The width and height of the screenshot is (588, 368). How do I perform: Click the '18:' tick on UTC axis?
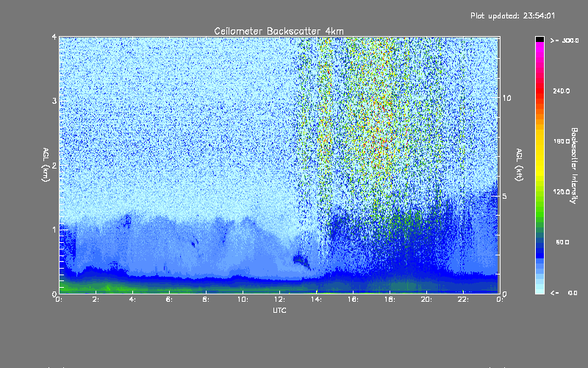tap(390, 300)
